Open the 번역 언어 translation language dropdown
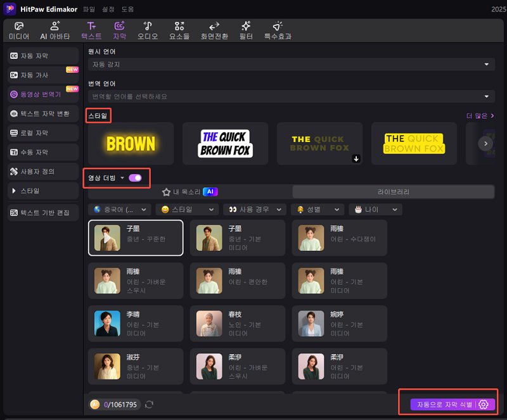Viewport: 507px width, 420px height. 292,96
